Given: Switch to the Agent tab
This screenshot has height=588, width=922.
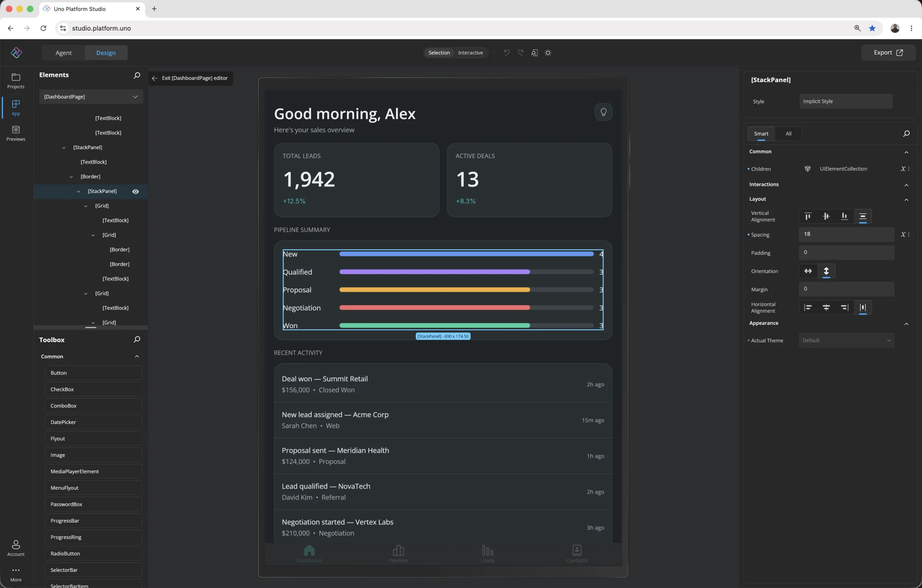Looking at the screenshot, I should coord(63,53).
